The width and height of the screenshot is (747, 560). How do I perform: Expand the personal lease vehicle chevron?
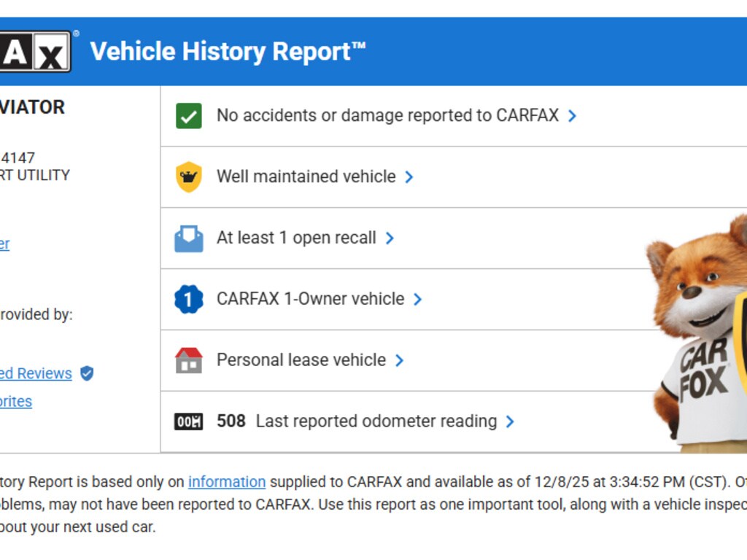(400, 360)
